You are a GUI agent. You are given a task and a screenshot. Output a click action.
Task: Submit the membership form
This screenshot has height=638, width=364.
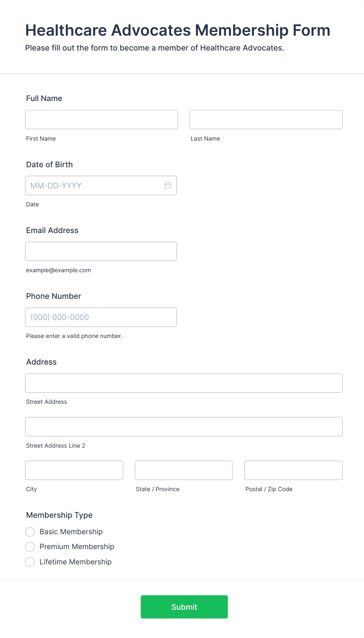pyautogui.click(x=184, y=607)
